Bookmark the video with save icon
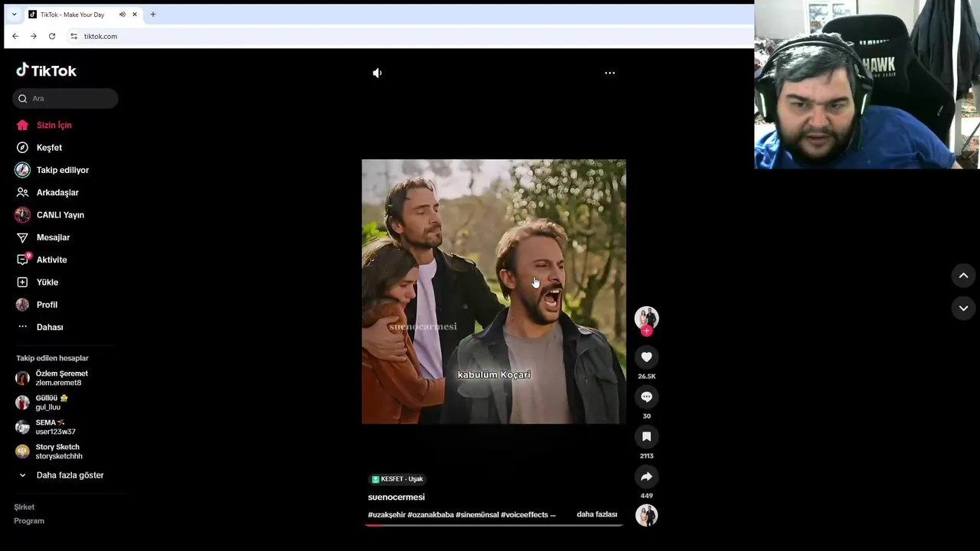Viewport: 980px width, 551px height. point(646,436)
